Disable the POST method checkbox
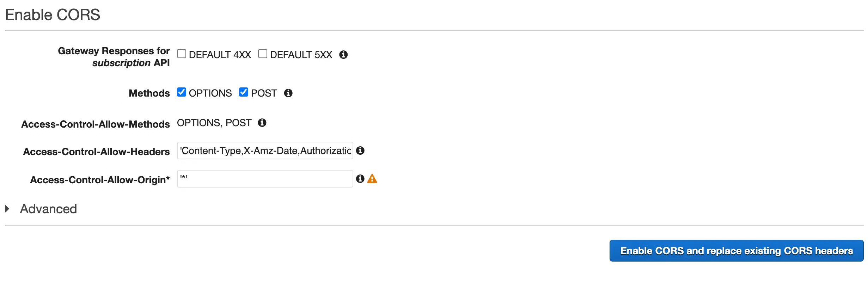The width and height of the screenshot is (868, 282). click(244, 92)
